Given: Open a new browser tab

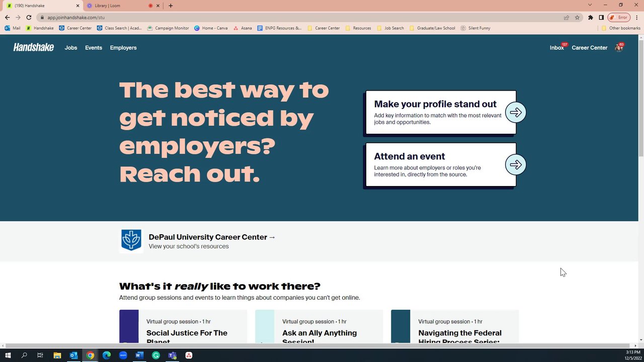Looking at the screenshot, I should [171, 6].
